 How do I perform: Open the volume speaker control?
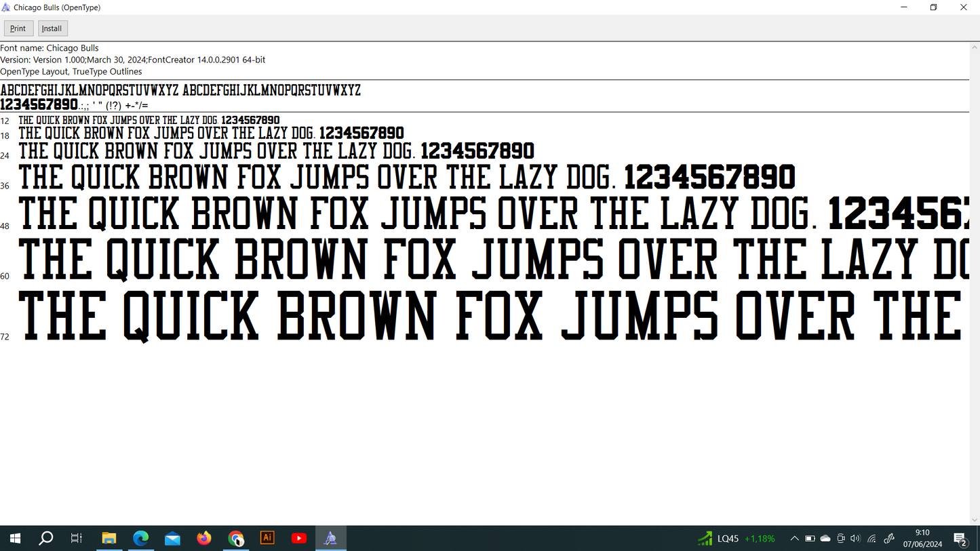tap(856, 539)
